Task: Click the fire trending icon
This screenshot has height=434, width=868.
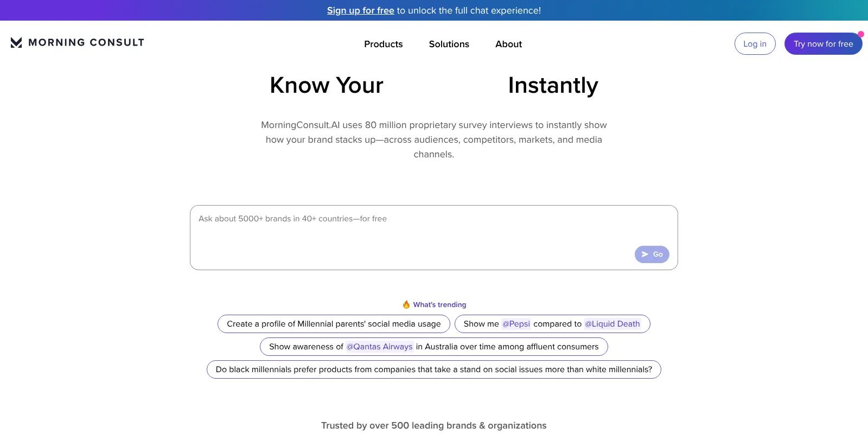Action: pyautogui.click(x=406, y=304)
